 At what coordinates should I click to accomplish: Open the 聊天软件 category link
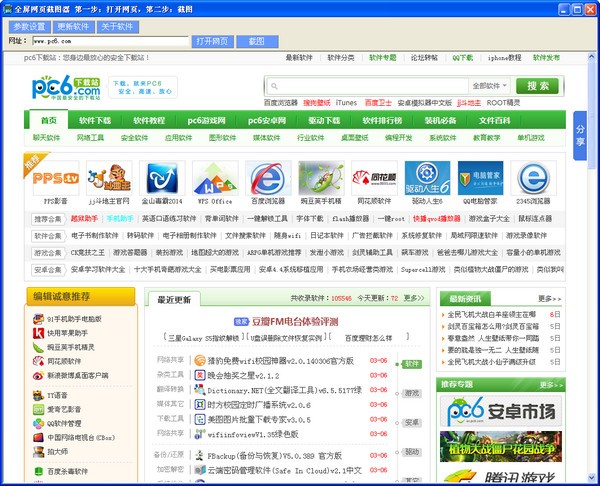46,137
